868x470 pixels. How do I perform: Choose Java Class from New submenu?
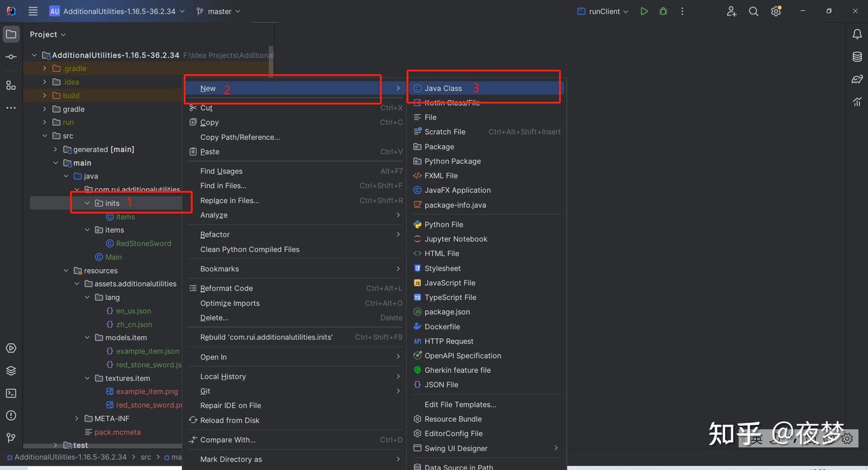coord(486,88)
